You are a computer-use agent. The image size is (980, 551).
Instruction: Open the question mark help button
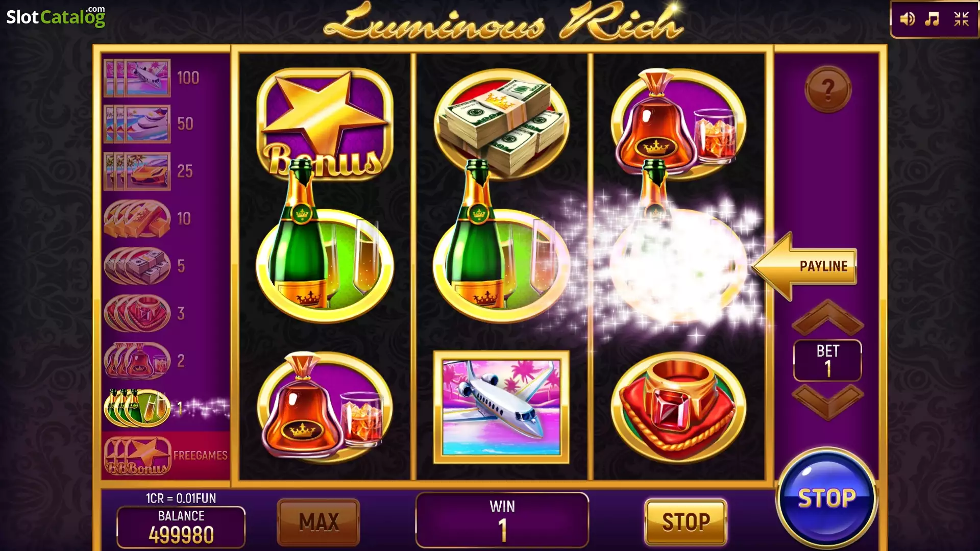[827, 89]
